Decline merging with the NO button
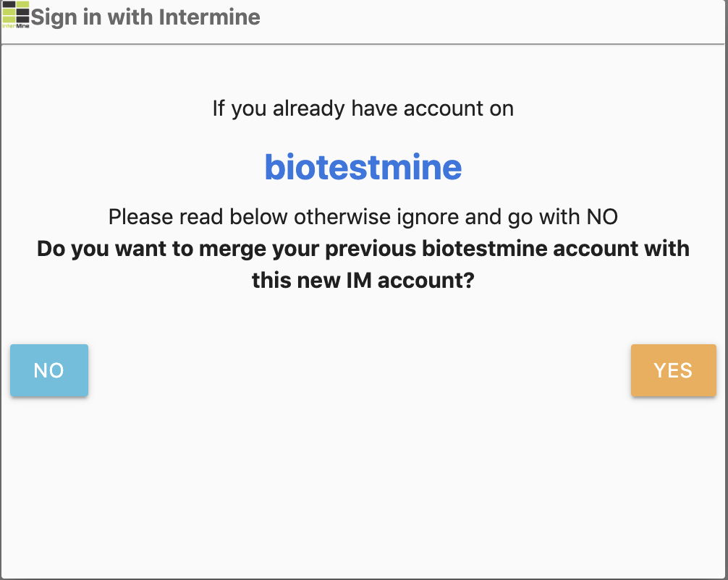The width and height of the screenshot is (728, 580). pos(49,370)
